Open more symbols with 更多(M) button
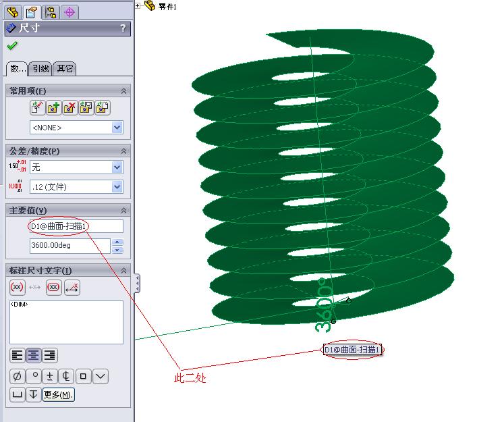The image size is (504, 422). 59,394
